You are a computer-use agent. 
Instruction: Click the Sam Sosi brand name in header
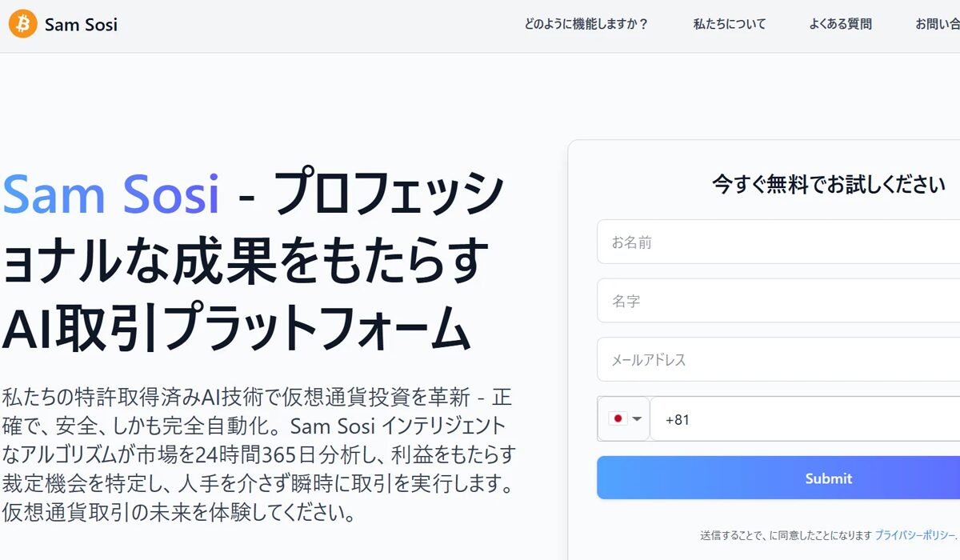(x=81, y=25)
